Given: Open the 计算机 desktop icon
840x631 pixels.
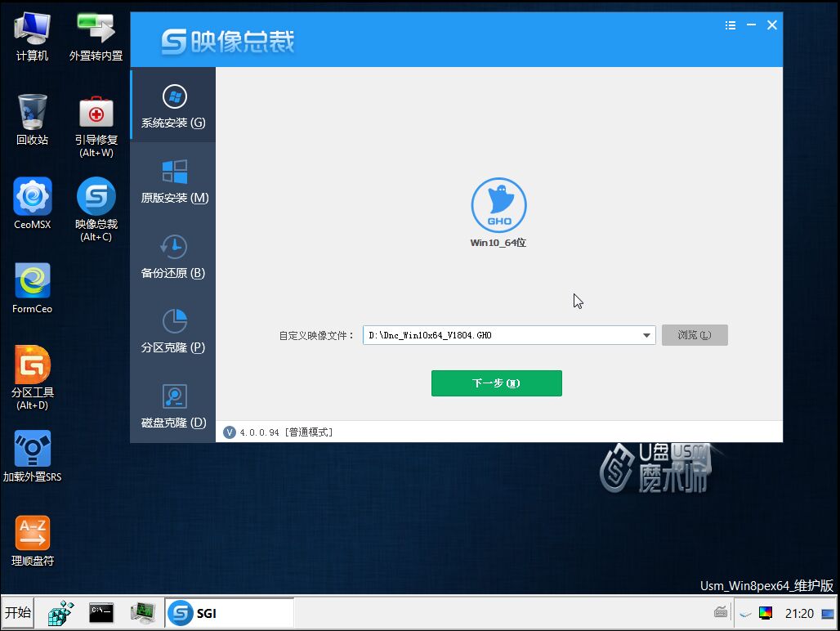Looking at the screenshot, I should point(32,37).
